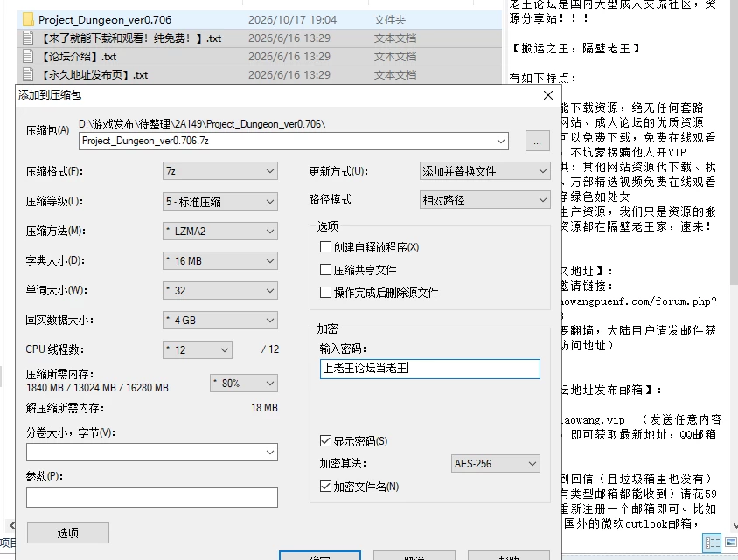Click the file list scroll left arrow
The height and width of the screenshot is (560, 738).
tap(11, 525)
